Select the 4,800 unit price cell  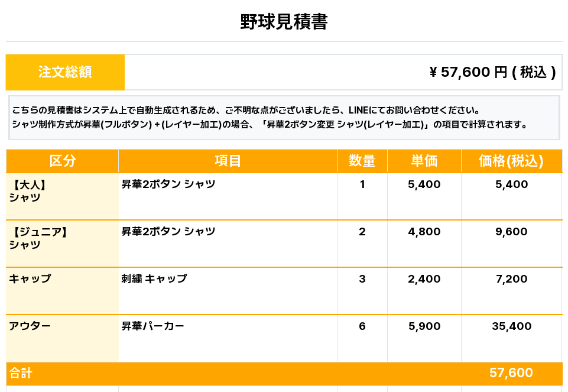pos(424,232)
